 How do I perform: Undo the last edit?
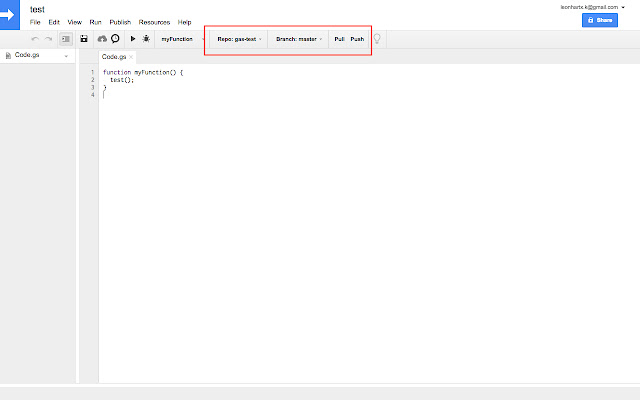(x=35, y=39)
